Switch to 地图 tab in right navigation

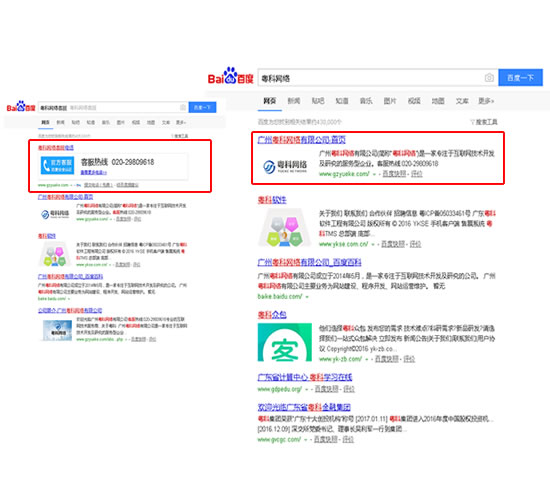pos(438,101)
